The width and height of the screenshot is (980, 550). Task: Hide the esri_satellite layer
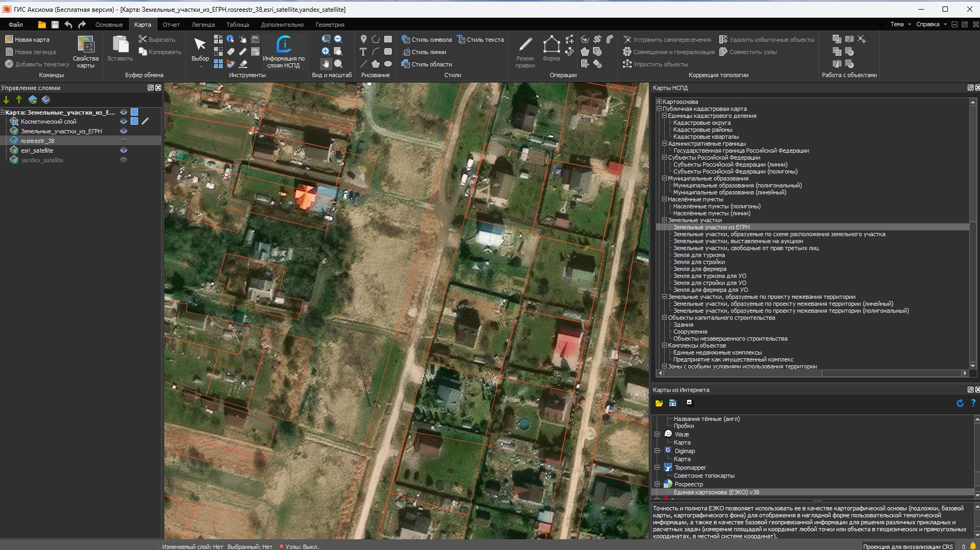pyautogui.click(x=124, y=150)
